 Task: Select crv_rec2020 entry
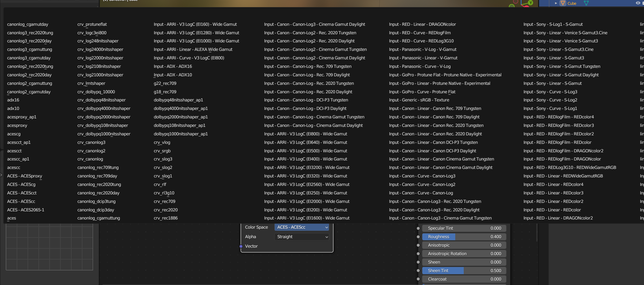coord(166,210)
